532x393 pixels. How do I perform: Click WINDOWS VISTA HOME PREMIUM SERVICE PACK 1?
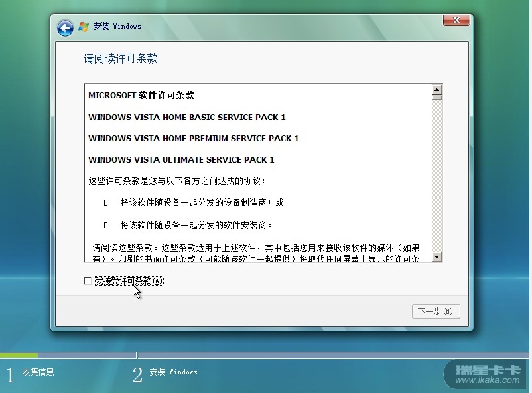[194, 139]
